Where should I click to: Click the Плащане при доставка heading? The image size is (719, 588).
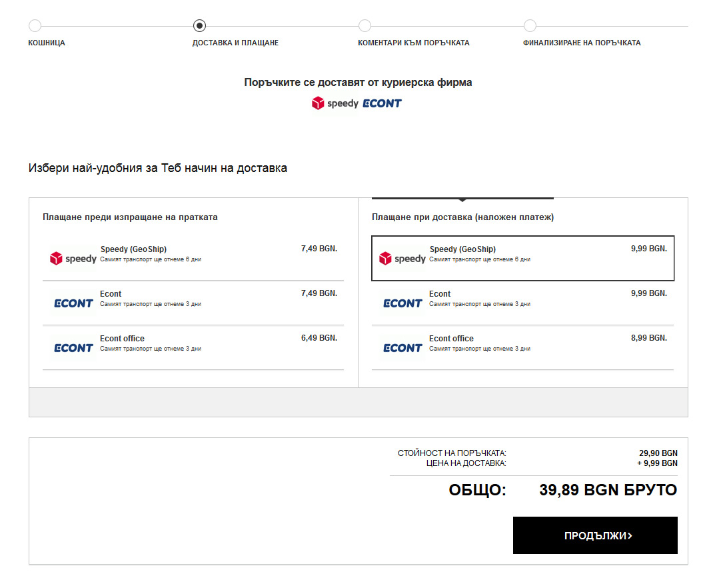(x=462, y=217)
